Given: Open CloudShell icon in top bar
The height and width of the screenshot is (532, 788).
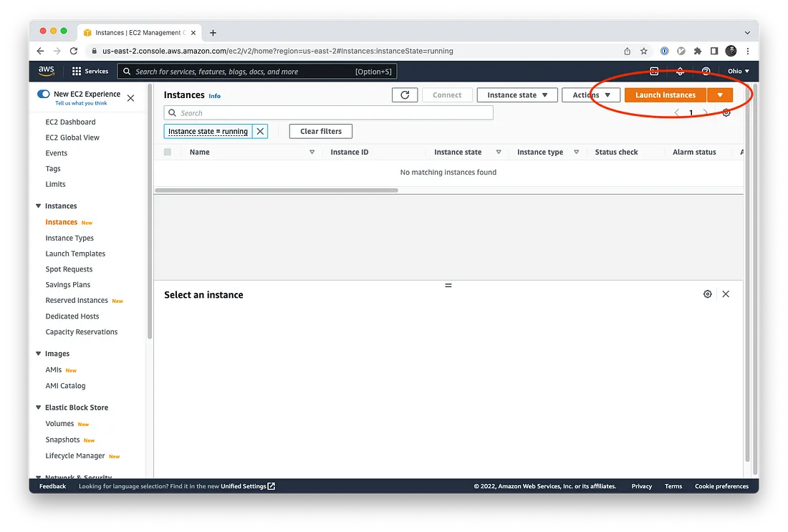Looking at the screenshot, I should 654,72.
